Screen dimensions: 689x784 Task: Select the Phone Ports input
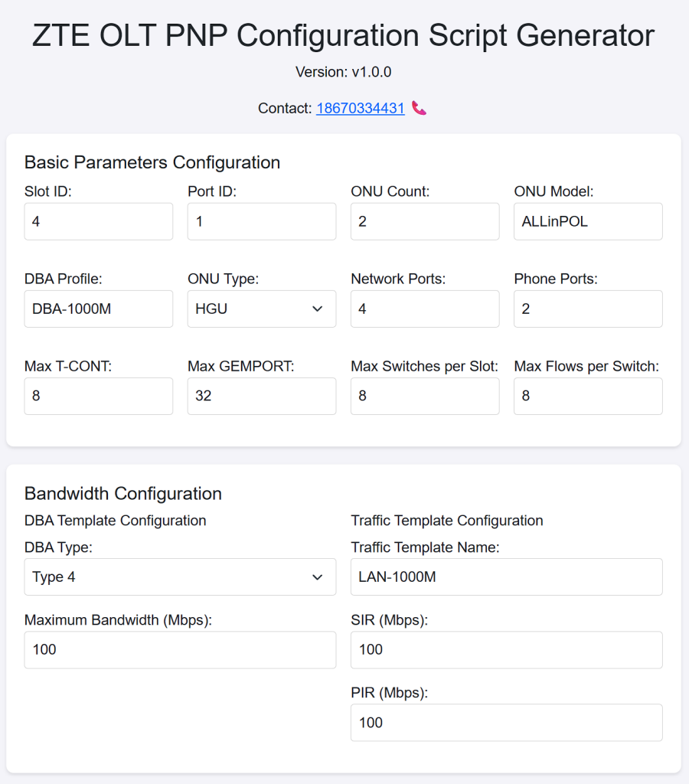(588, 309)
